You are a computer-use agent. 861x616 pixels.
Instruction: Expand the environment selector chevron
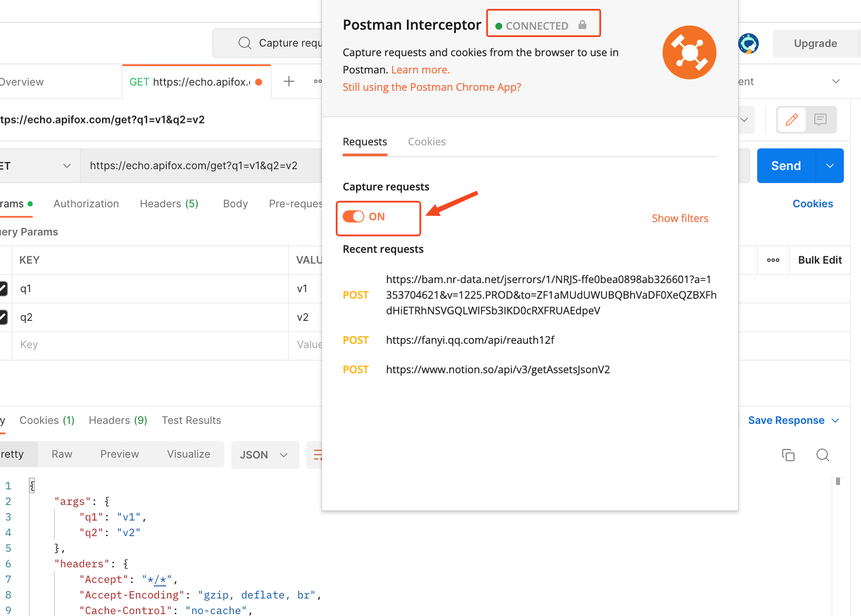[x=836, y=81]
